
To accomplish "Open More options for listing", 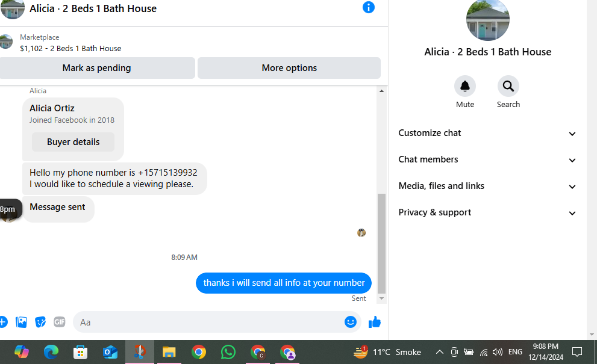I will pos(289,68).
